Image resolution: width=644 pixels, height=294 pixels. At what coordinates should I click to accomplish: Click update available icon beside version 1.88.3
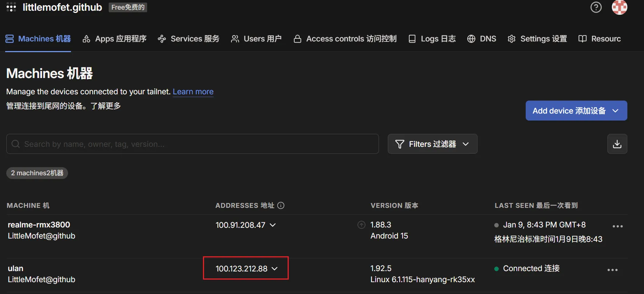[x=362, y=225]
